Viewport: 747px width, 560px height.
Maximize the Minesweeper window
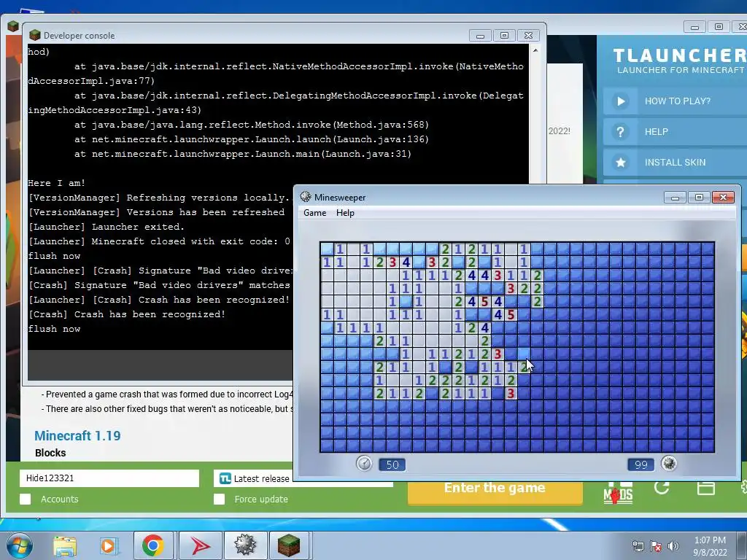tap(699, 197)
